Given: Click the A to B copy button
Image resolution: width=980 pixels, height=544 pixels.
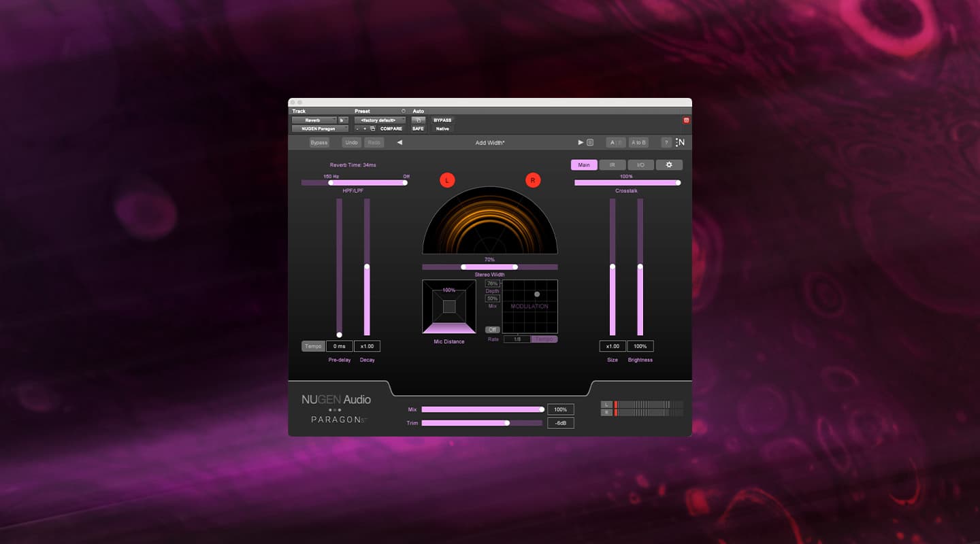Looking at the screenshot, I should [638, 143].
